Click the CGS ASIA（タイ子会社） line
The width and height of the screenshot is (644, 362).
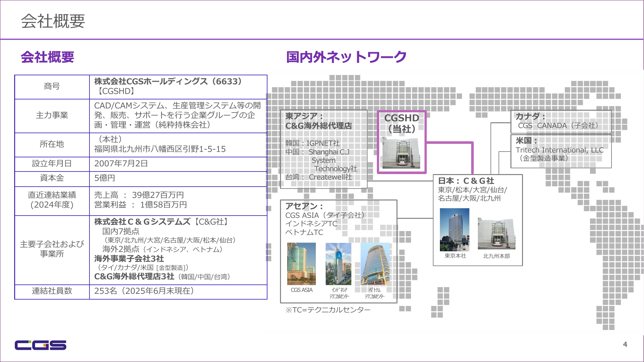click(325, 215)
